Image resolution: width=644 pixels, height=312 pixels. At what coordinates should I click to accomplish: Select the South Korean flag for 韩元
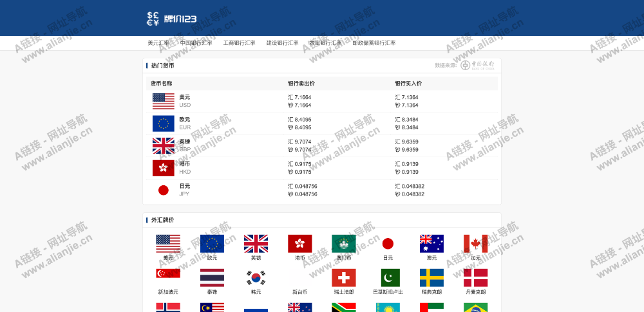point(256,277)
